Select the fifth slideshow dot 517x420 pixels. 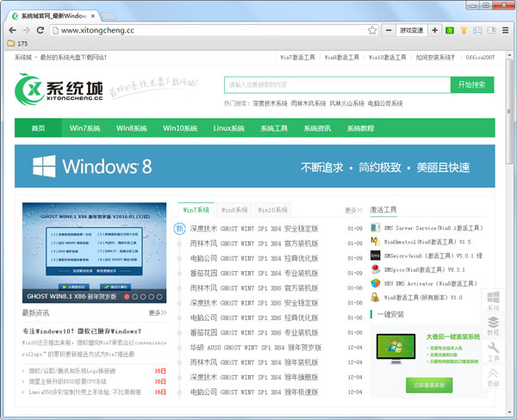click(159, 297)
